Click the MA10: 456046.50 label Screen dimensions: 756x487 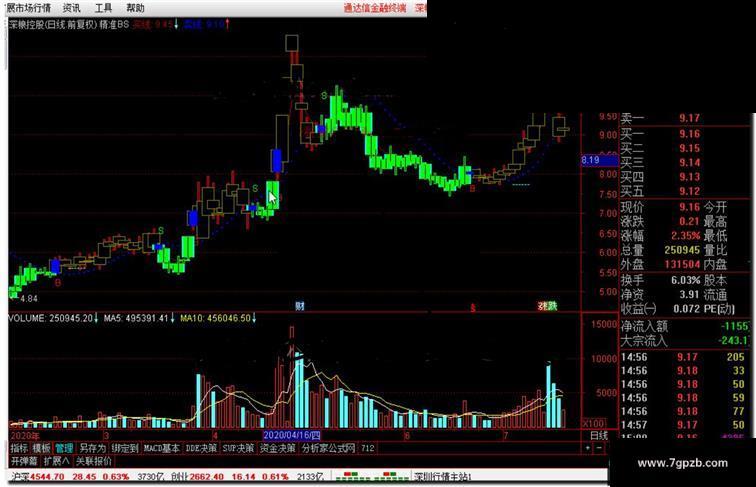click(218, 318)
